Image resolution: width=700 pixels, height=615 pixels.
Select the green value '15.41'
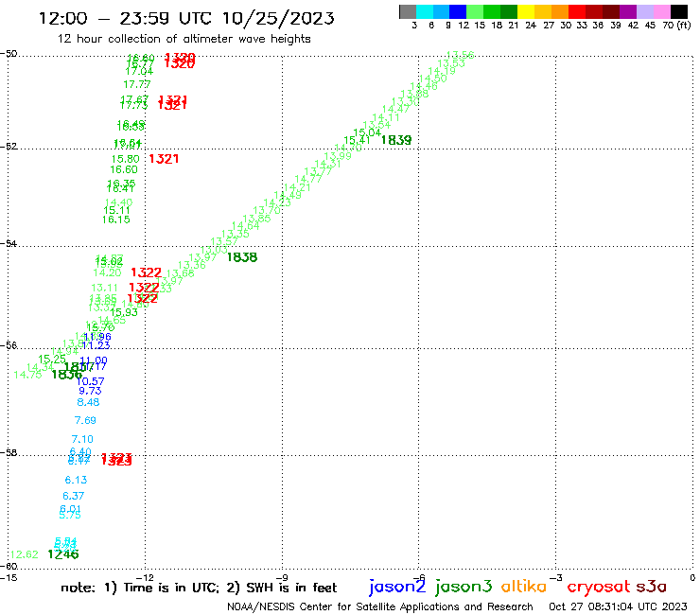[x=358, y=140]
